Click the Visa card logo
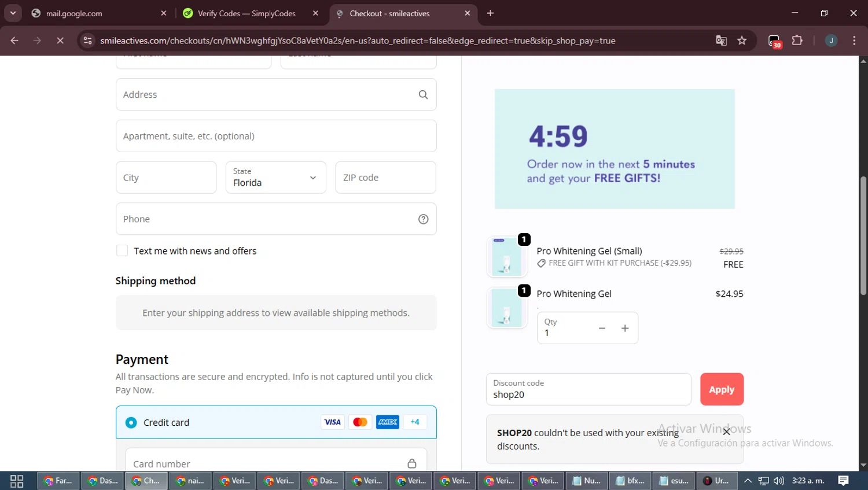868x490 pixels. pyautogui.click(x=332, y=422)
